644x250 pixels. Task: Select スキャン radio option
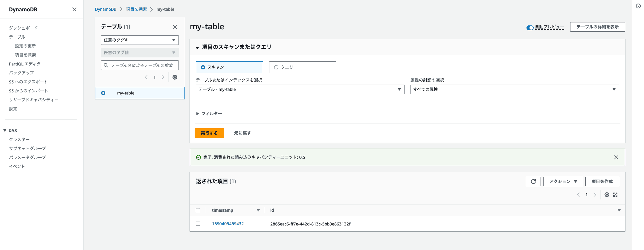(229, 67)
